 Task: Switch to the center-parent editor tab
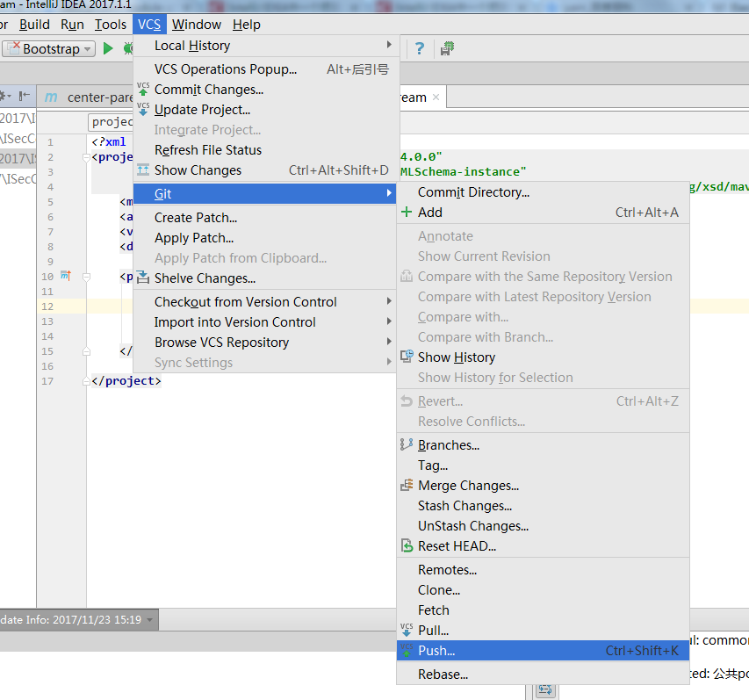(86, 97)
